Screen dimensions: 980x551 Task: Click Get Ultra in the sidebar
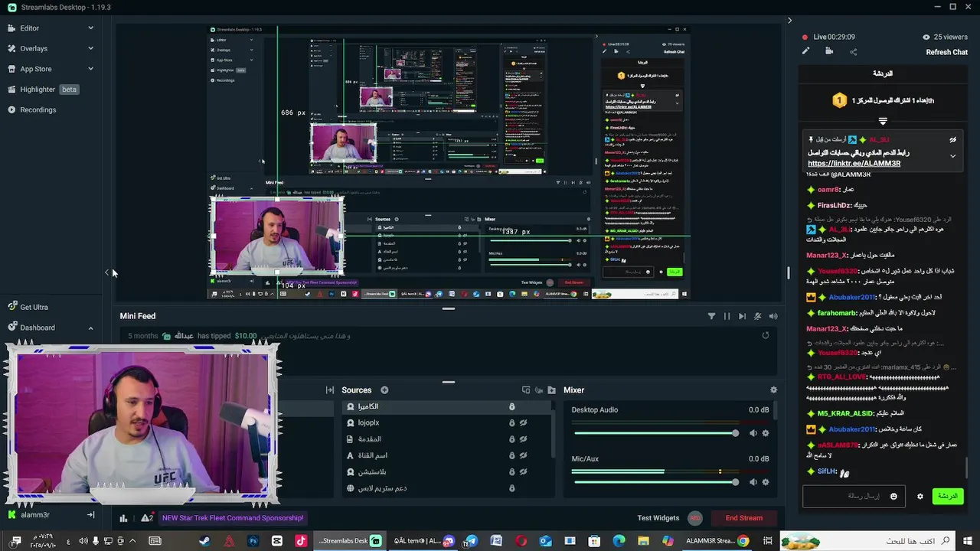click(x=34, y=307)
